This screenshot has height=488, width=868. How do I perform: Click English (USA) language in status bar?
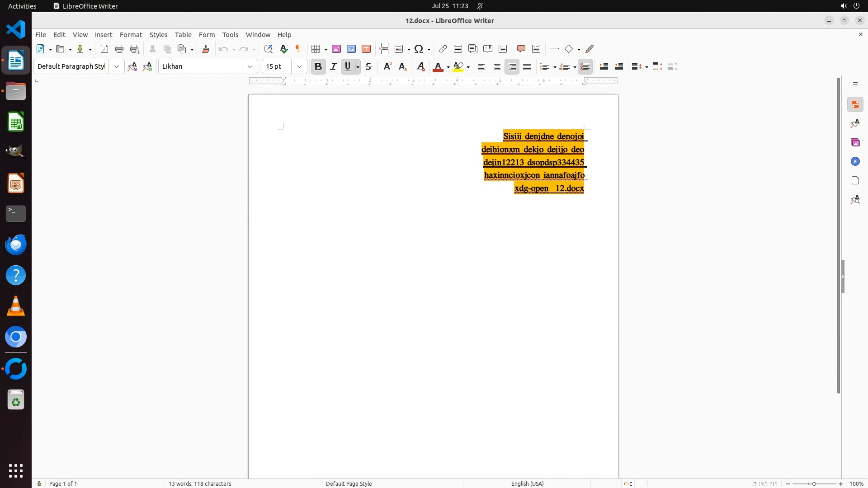click(527, 483)
